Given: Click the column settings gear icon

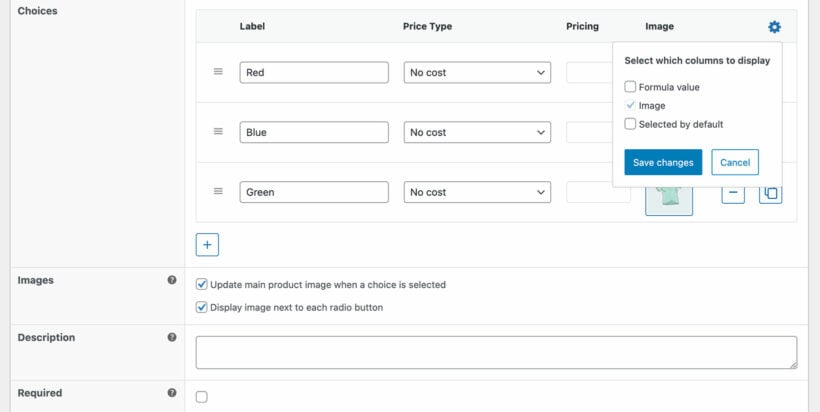Looking at the screenshot, I should (774, 27).
